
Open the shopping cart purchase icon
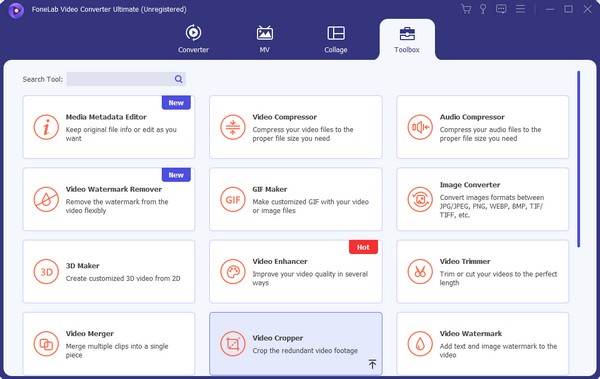[x=466, y=9]
